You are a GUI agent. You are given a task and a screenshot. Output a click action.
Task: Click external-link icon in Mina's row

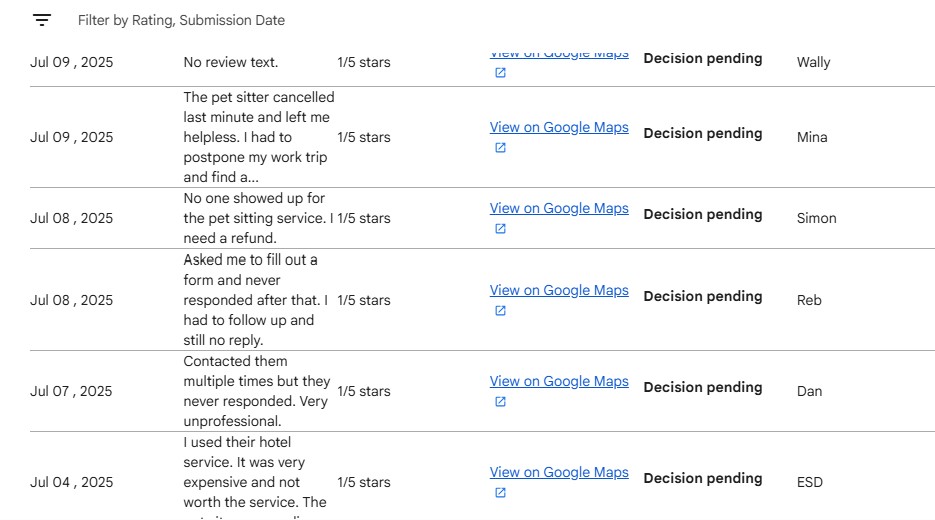[500, 148]
